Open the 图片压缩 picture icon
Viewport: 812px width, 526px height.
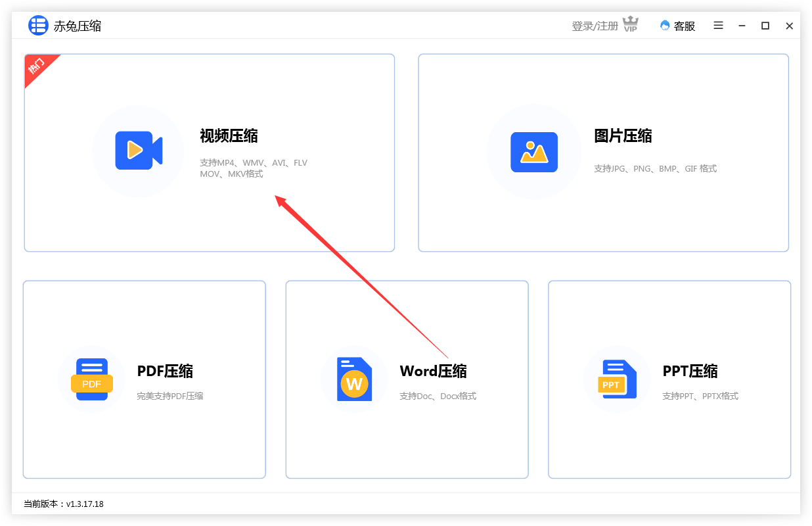pyautogui.click(x=534, y=153)
